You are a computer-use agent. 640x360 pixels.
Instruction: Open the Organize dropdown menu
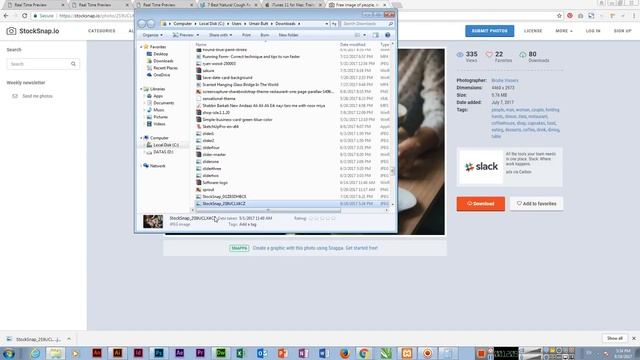coord(153,35)
